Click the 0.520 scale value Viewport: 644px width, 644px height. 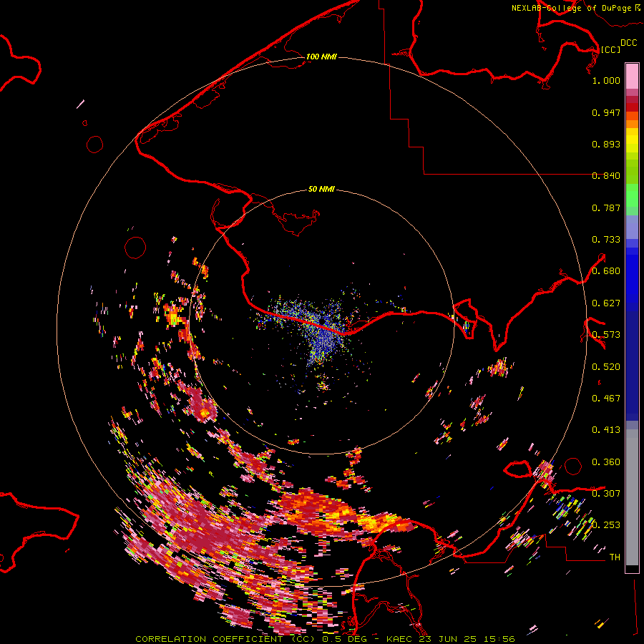[606, 367]
